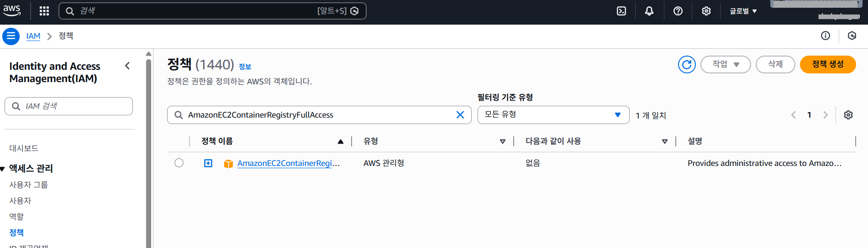Open the 작업 actions dropdown

tap(726, 64)
